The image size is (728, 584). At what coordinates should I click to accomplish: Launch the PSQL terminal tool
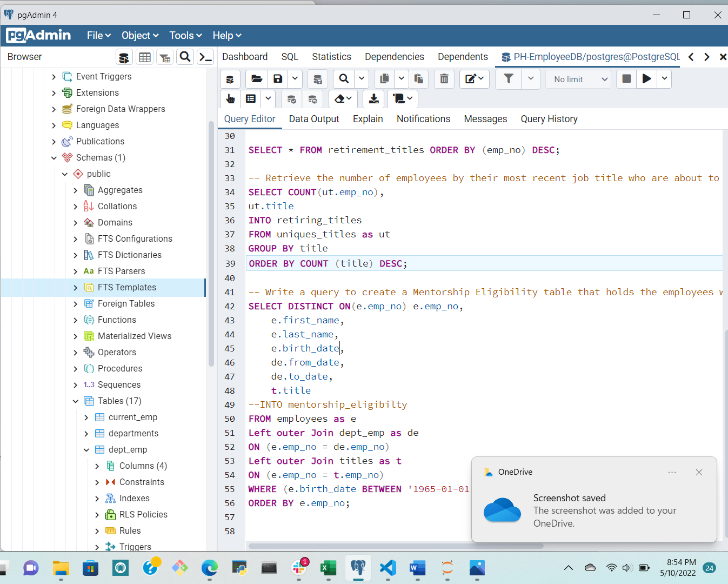205,57
